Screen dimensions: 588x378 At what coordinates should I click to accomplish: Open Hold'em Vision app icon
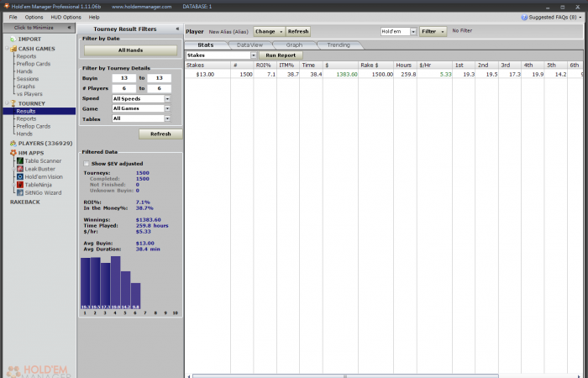[x=20, y=176]
